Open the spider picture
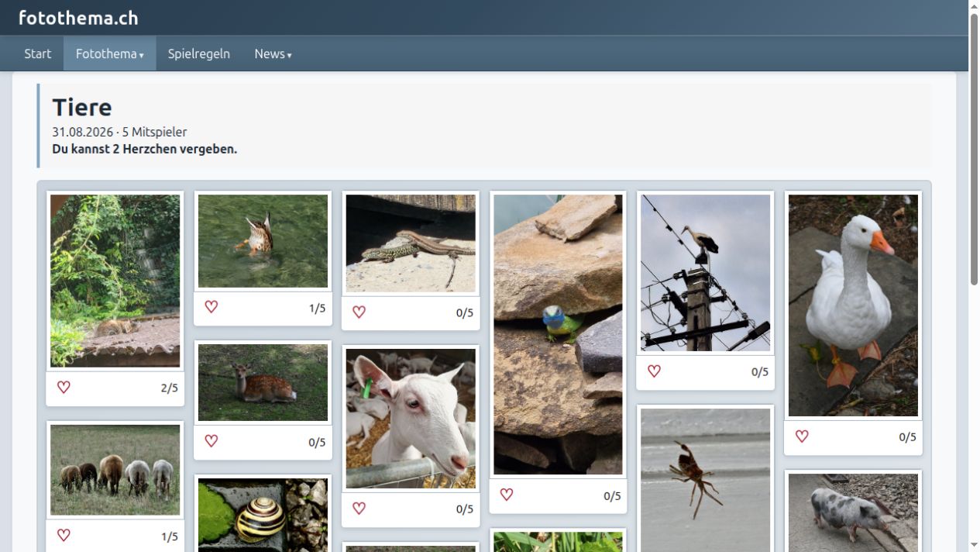Viewport: 980px width, 552px height. point(706,480)
